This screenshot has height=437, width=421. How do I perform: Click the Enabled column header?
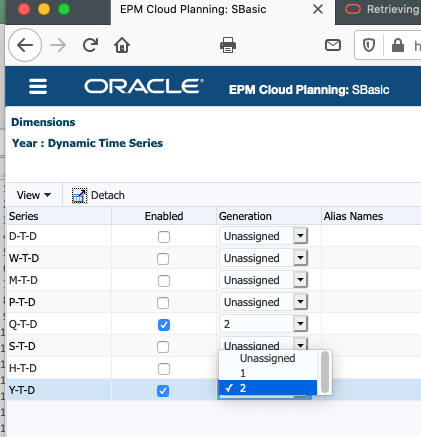coord(164,216)
